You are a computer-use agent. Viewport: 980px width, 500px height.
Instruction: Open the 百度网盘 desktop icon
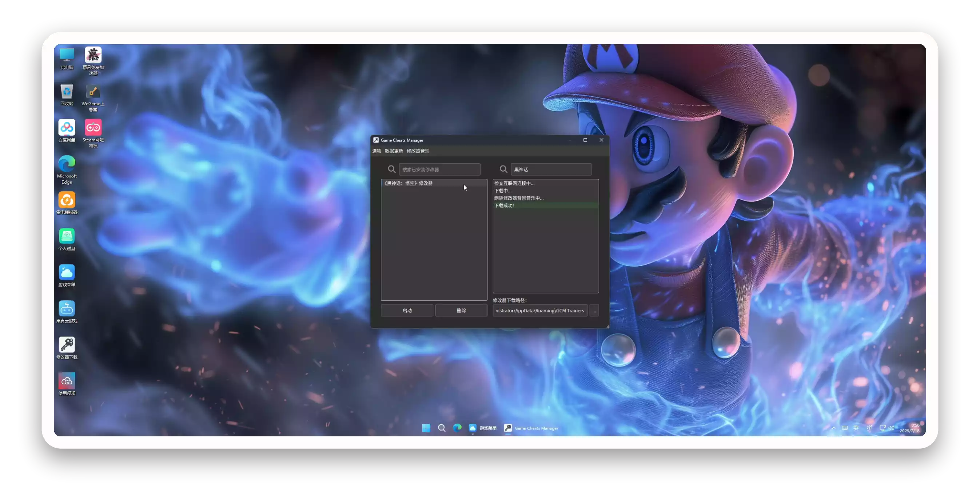(67, 131)
